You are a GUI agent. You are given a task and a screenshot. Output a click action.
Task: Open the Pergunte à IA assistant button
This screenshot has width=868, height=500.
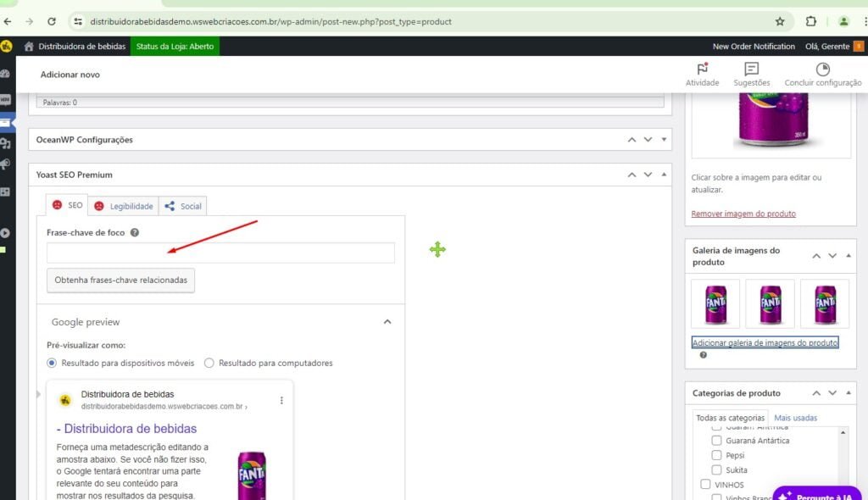(817, 493)
